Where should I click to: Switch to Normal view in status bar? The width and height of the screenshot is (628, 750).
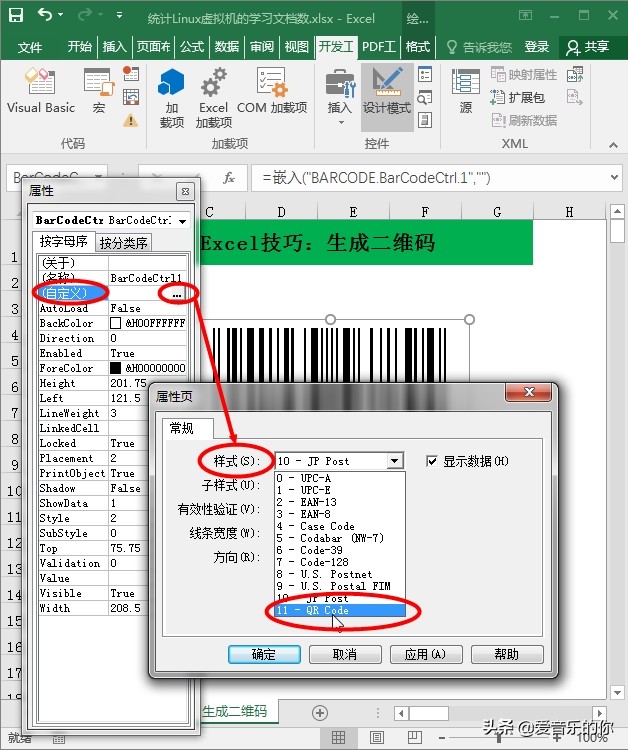click(338, 738)
